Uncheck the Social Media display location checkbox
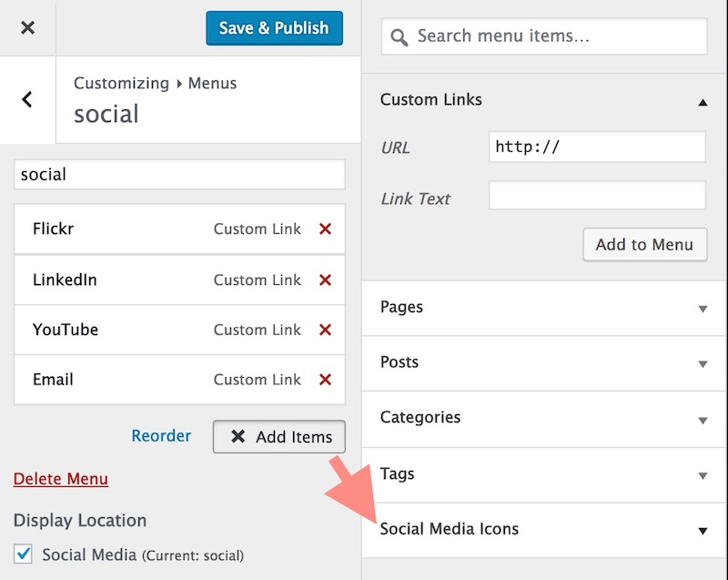The image size is (728, 580). coord(23,554)
